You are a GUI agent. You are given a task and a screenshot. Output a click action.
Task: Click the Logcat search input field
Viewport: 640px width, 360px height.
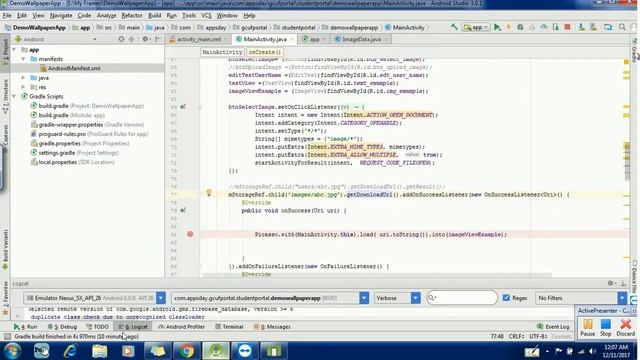tap(462, 298)
